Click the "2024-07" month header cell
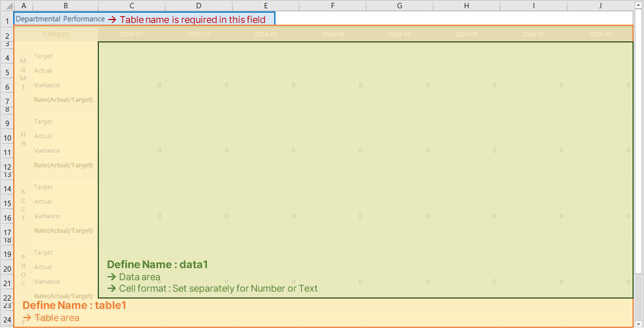Image resolution: width=644 pixels, height=329 pixels. [534, 34]
